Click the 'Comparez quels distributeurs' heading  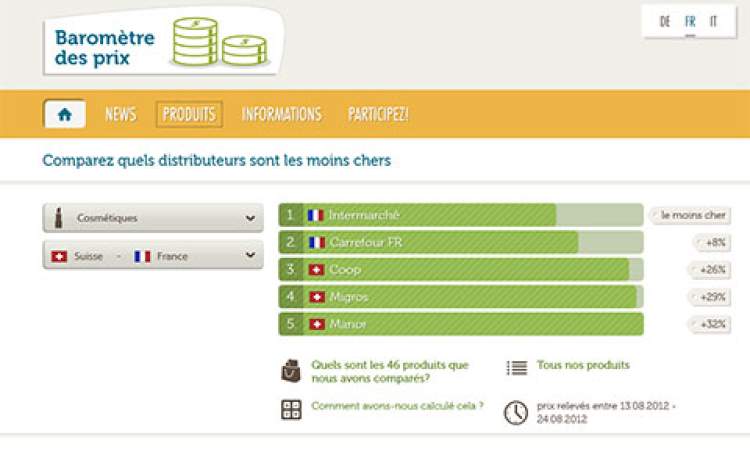click(217, 161)
